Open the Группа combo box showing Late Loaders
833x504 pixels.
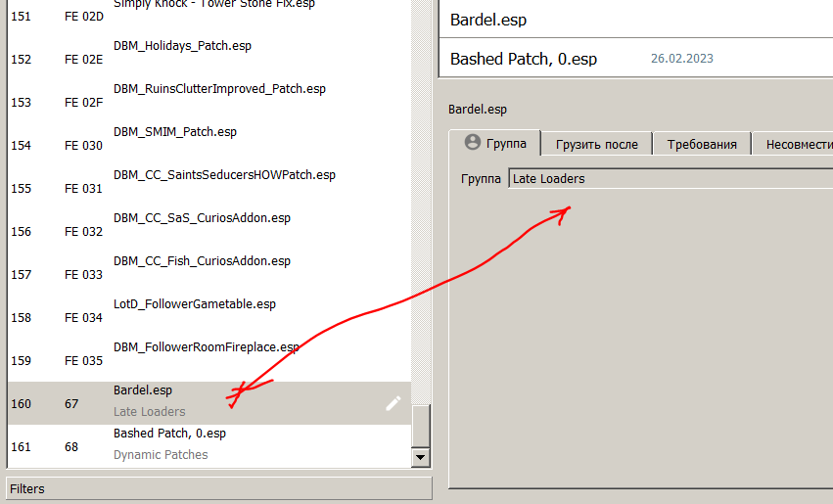(x=670, y=178)
